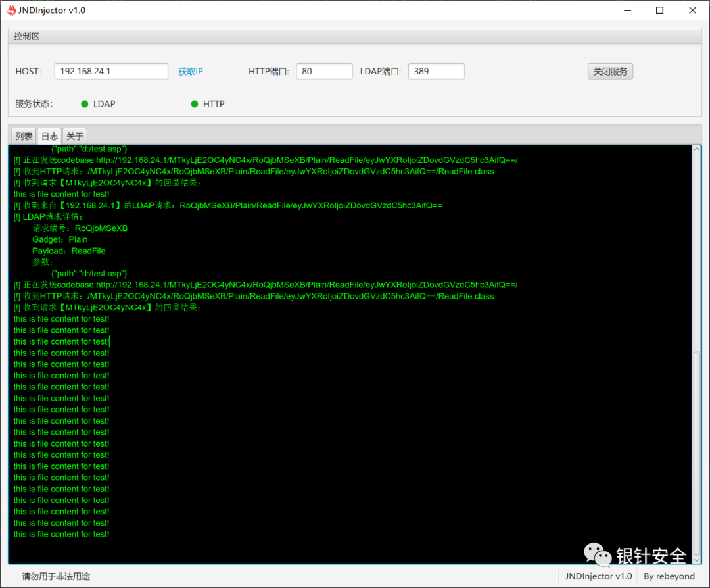The image size is (710, 588).
Task: Click the By rebeyond status bar label
Action: (x=669, y=576)
